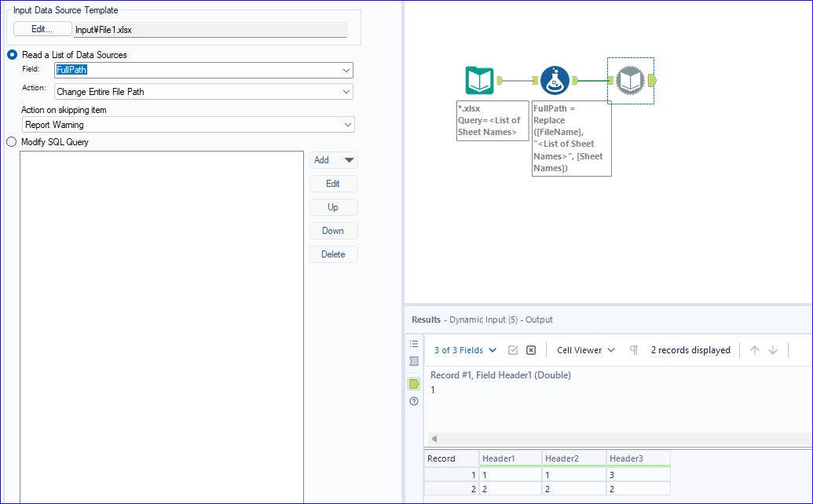813x504 pixels.
Task: Select the Dynamic Input tool icon
Action: point(630,80)
